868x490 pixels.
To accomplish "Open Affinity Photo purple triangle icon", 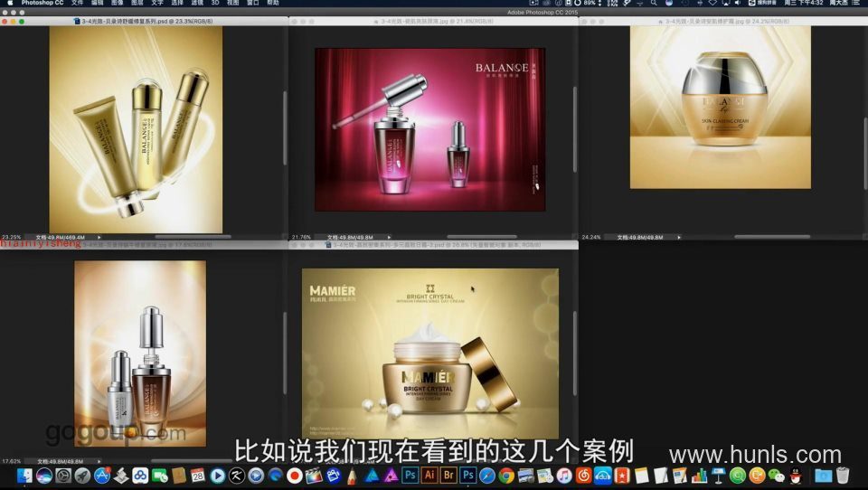I will (391, 476).
